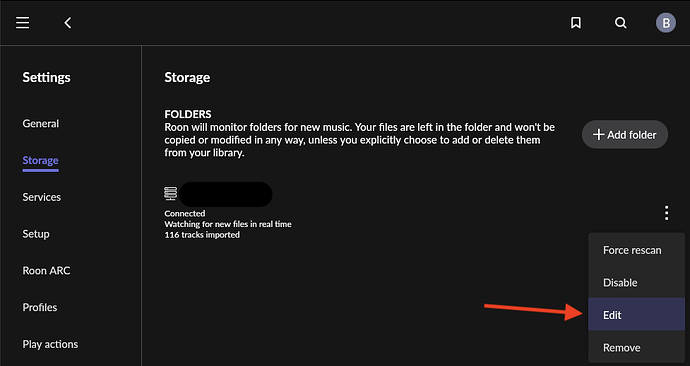Select Force rescan from the menu
This screenshot has width=690, height=366.
click(636, 250)
